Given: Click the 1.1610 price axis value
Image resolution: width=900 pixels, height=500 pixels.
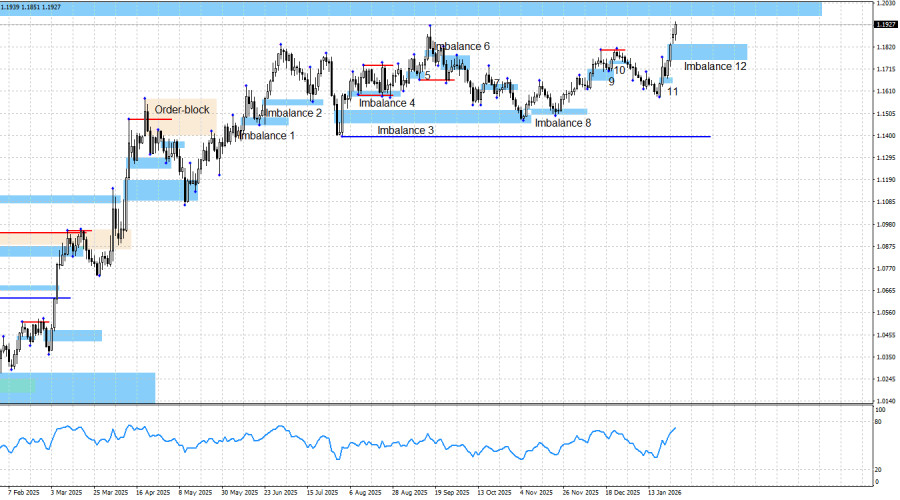Looking at the screenshot, I should pos(886,91).
